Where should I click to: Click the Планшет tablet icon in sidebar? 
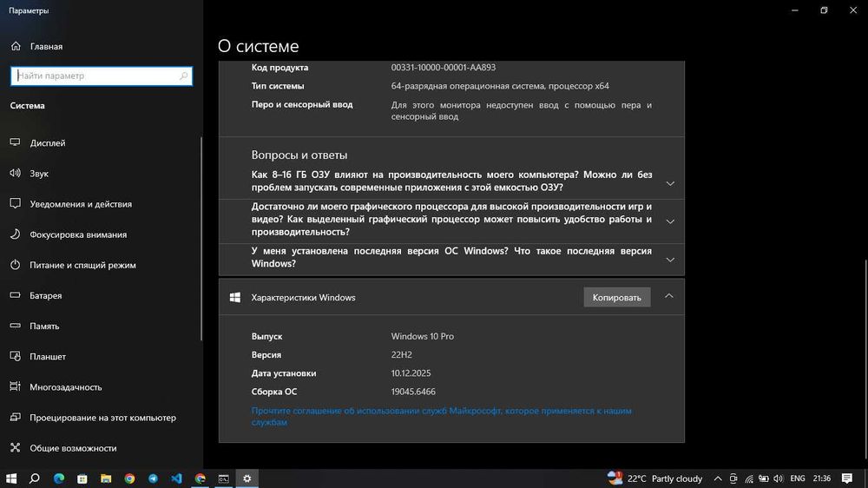15,356
